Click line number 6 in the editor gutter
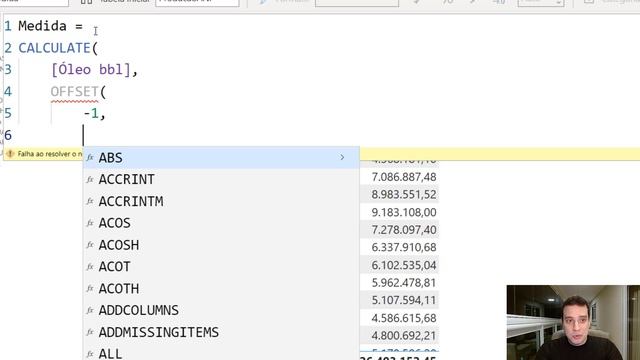The width and height of the screenshot is (640, 360). click(8, 135)
